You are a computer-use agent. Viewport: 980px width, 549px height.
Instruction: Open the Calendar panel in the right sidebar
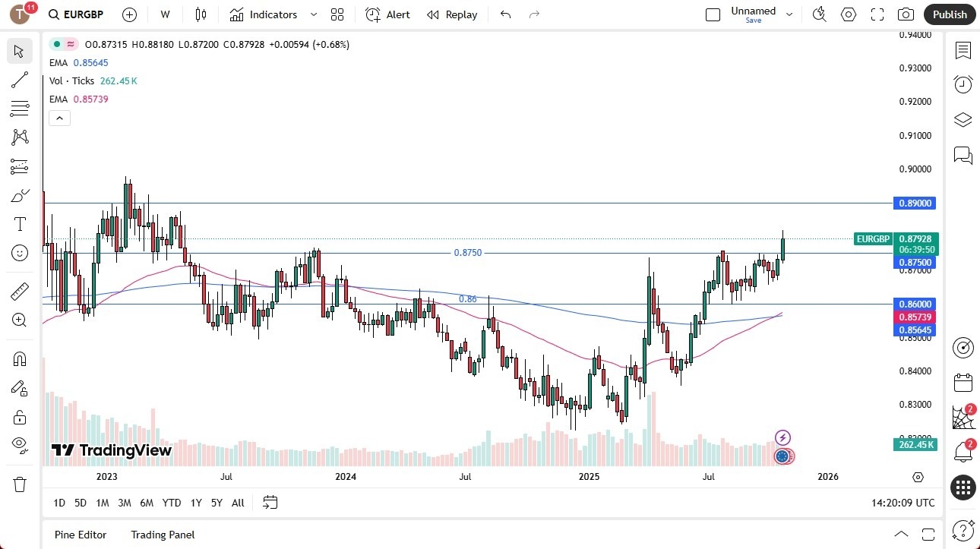[x=963, y=382]
